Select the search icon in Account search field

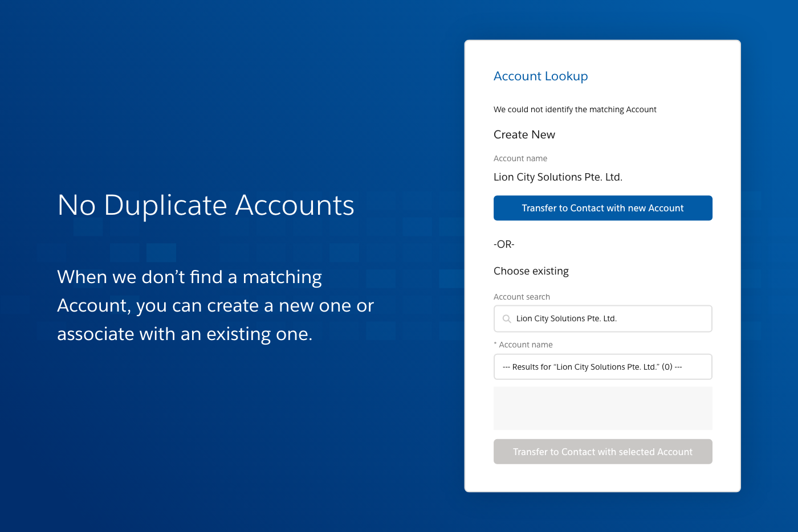tap(507, 318)
